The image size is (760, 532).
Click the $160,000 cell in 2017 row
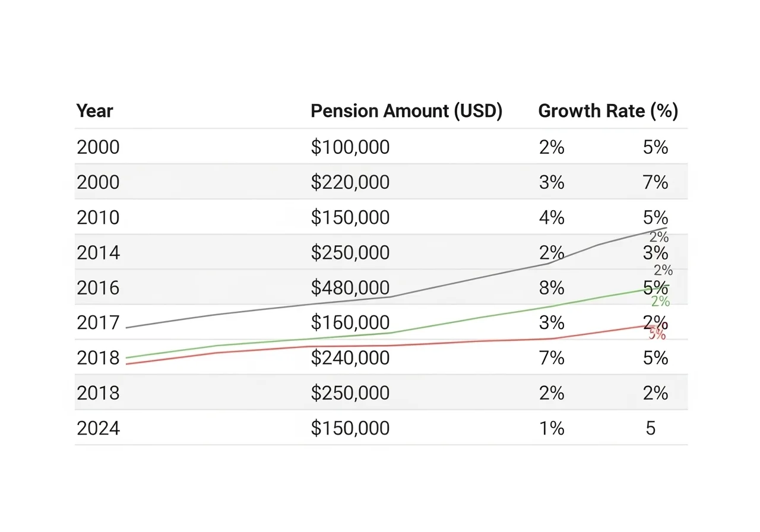(x=350, y=322)
